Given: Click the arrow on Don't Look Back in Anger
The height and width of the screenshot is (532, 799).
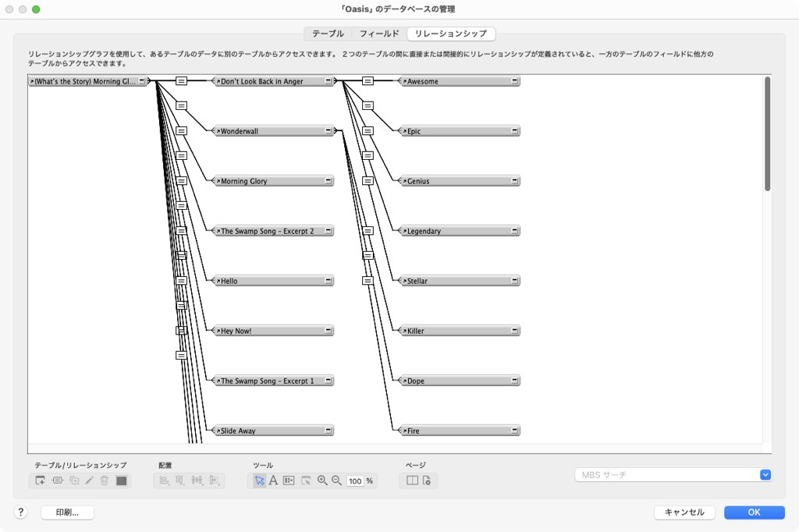Looking at the screenshot, I should (x=218, y=81).
